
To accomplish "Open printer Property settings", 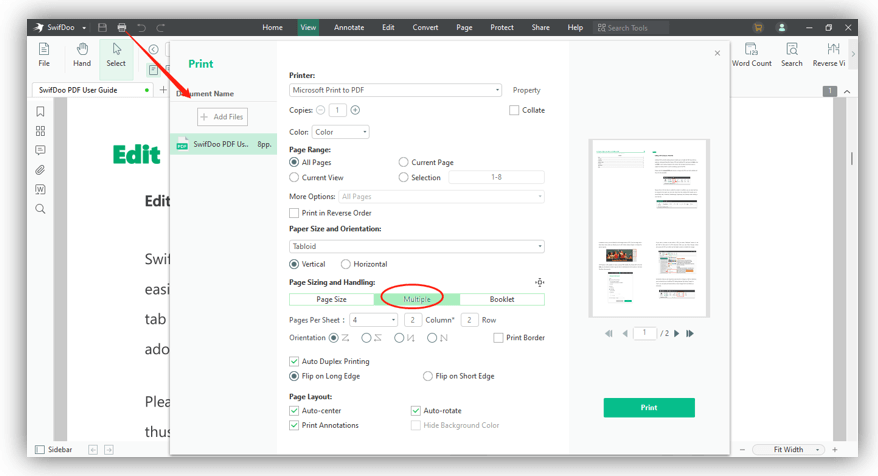I will (x=526, y=90).
